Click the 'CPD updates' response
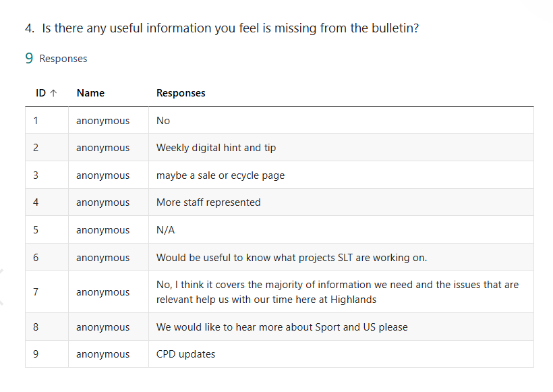 (x=185, y=354)
